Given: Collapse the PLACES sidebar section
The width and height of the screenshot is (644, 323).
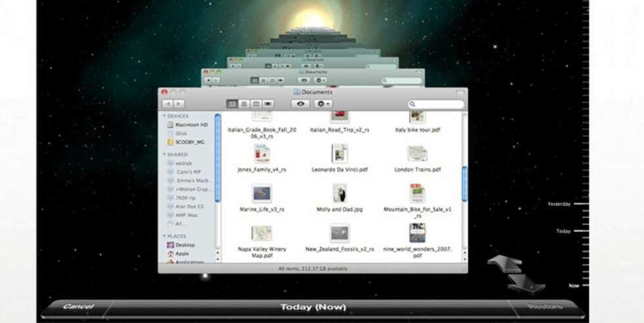Looking at the screenshot, I should coord(164,236).
